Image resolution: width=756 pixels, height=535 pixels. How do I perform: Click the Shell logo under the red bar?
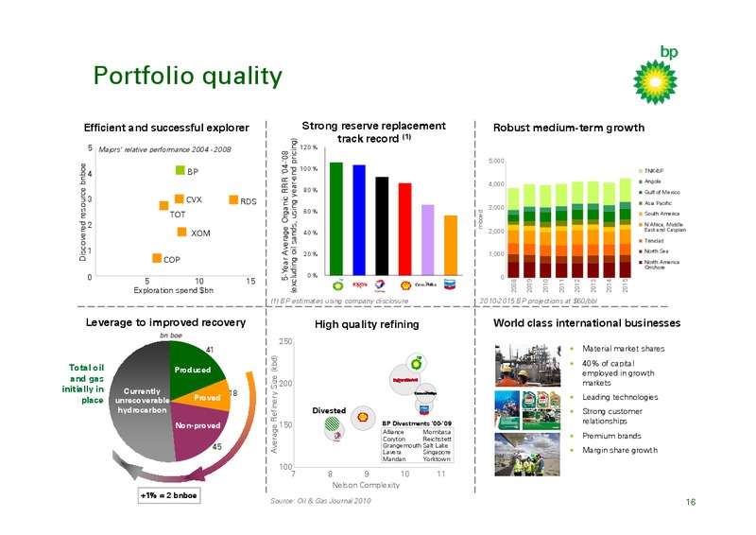pyautogui.click(x=405, y=285)
